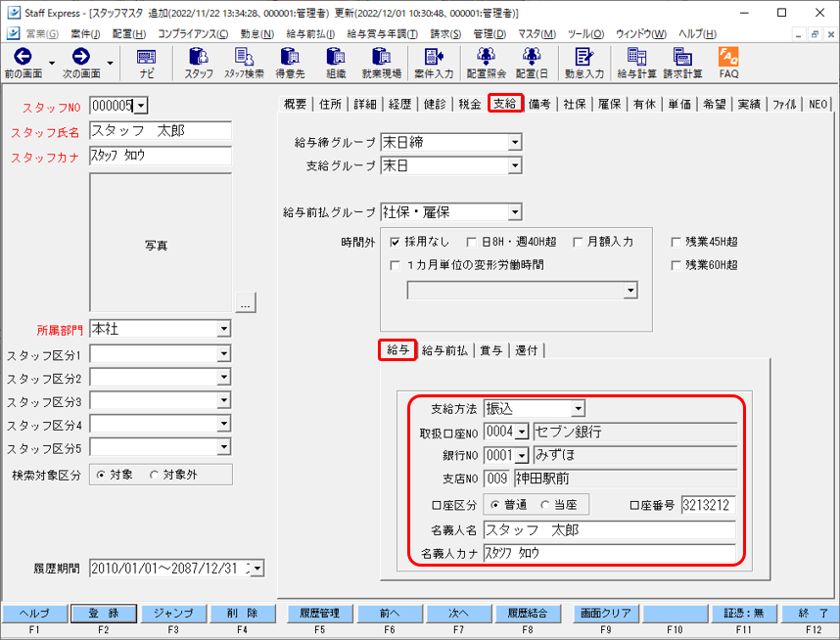This screenshot has height=640, width=840.
Task: Expand the 支給グループ dropdown
Action: 515,166
